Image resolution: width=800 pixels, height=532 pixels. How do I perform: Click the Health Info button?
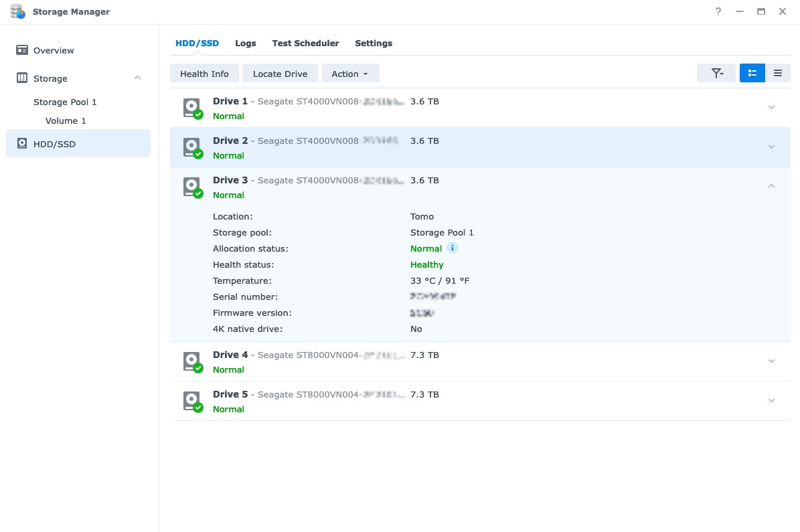[204, 73]
